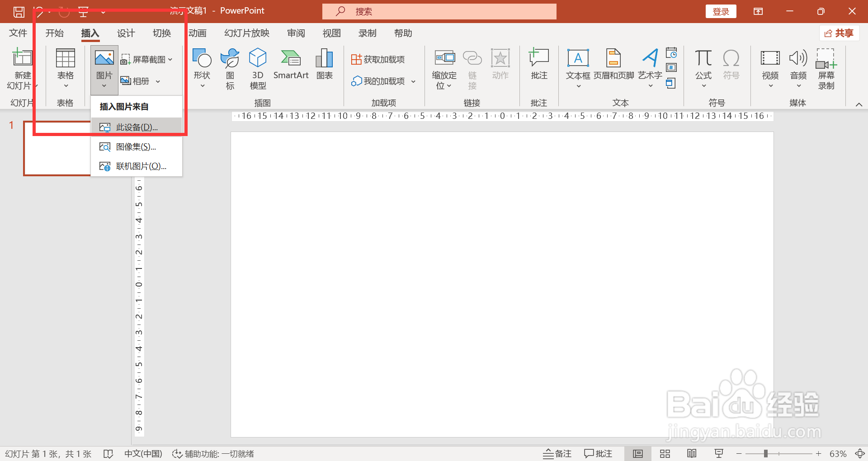Start Slide Show from status bar
Viewport: 868px width, 461px height.
(x=719, y=454)
